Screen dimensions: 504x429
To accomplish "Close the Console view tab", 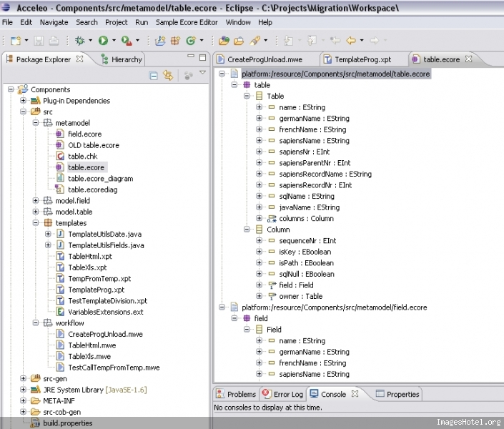I will 355,394.
